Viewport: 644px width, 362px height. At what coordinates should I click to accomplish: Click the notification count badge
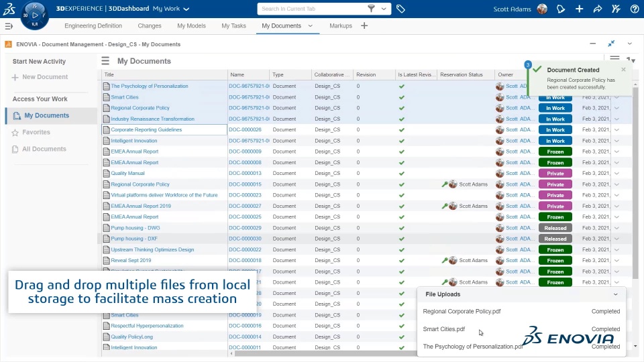tap(528, 64)
